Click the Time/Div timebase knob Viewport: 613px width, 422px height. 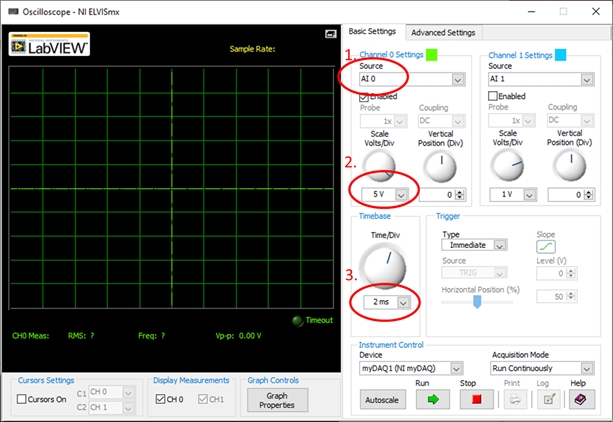click(379, 268)
